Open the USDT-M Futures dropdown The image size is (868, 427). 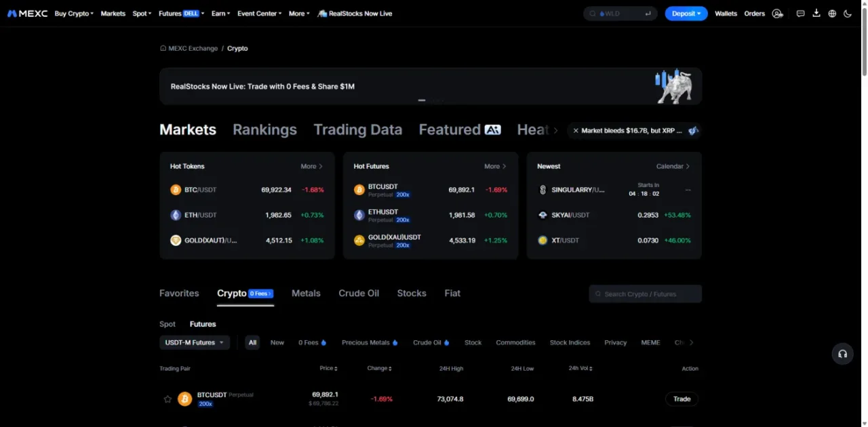pyautogui.click(x=195, y=343)
